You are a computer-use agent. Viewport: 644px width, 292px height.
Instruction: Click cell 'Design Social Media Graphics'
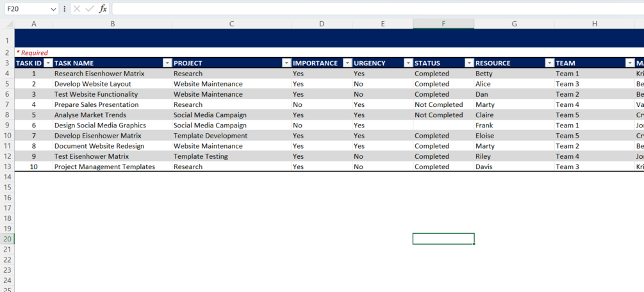pyautogui.click(x=113, y=126)
